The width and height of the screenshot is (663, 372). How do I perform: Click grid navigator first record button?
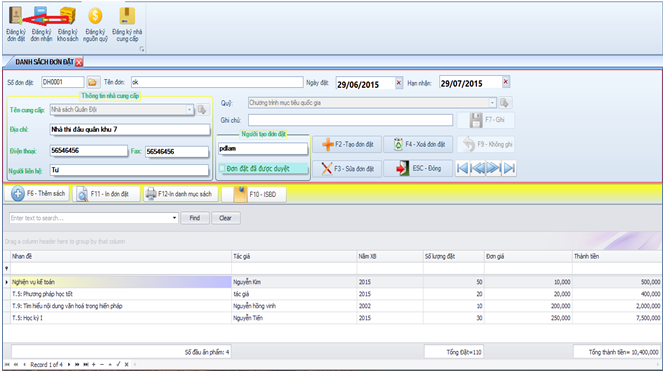coord(7,364)
